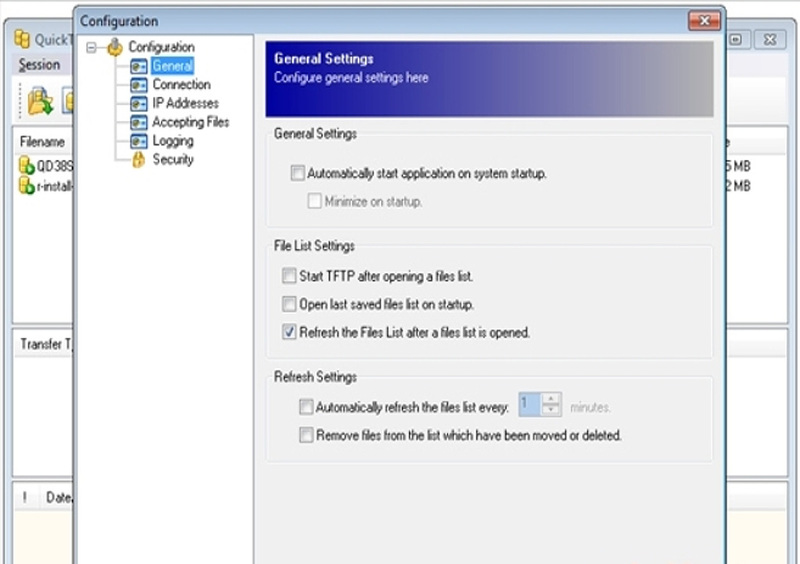Enable automatically refresh the files list
The height and width of the screenshot is (564, 800).
coord(306,407)
